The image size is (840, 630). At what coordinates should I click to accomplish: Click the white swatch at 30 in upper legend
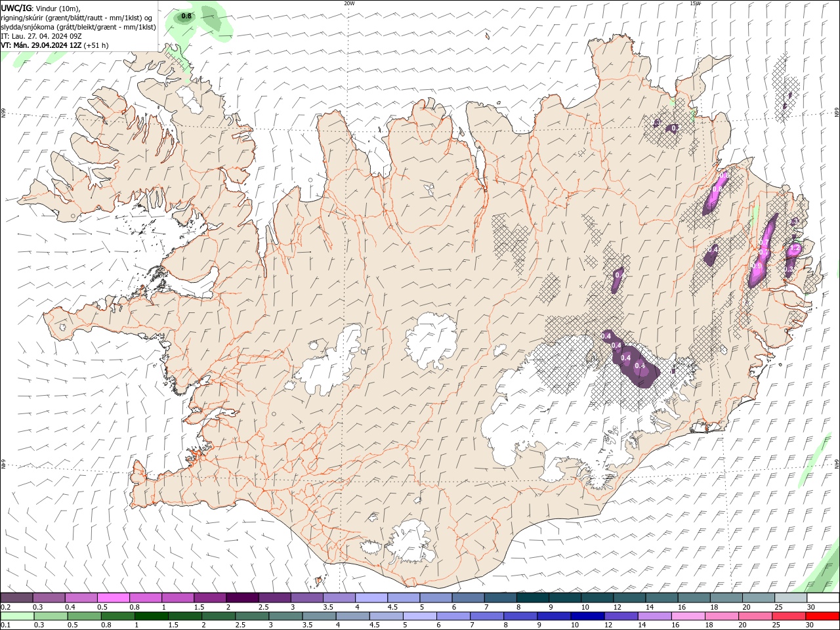coord(822,598)
